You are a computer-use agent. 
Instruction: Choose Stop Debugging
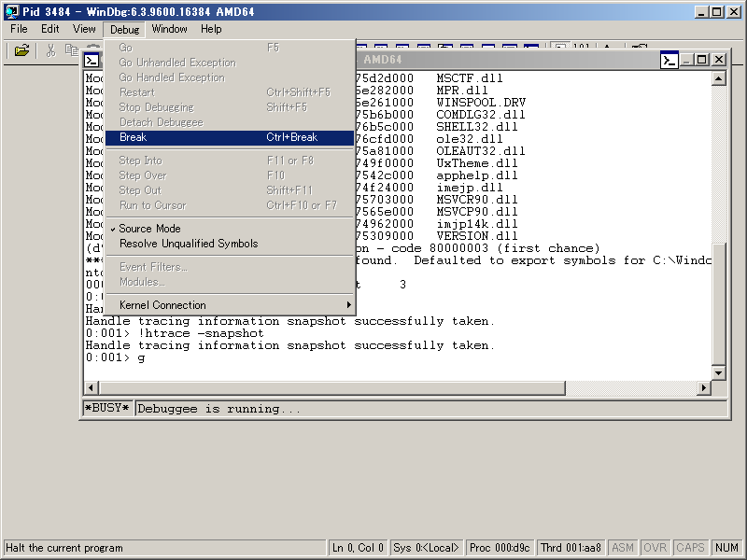pos(230,107)
